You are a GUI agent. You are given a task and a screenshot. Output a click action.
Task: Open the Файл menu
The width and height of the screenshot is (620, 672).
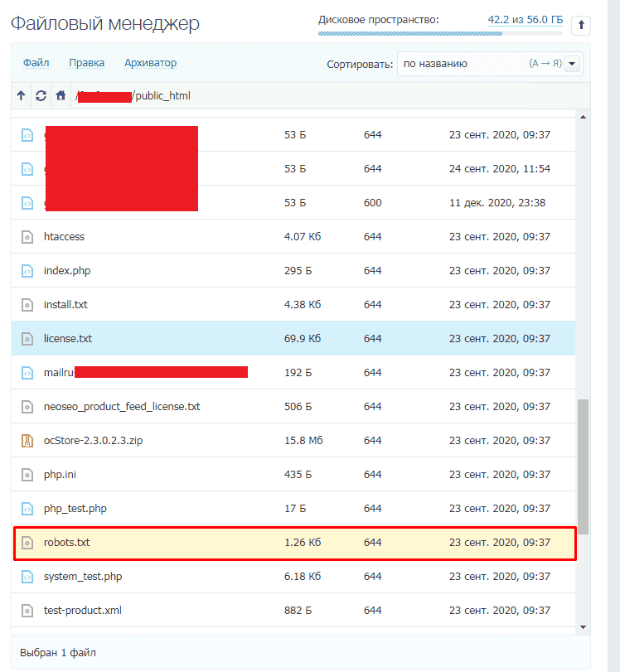pos(36,63)
